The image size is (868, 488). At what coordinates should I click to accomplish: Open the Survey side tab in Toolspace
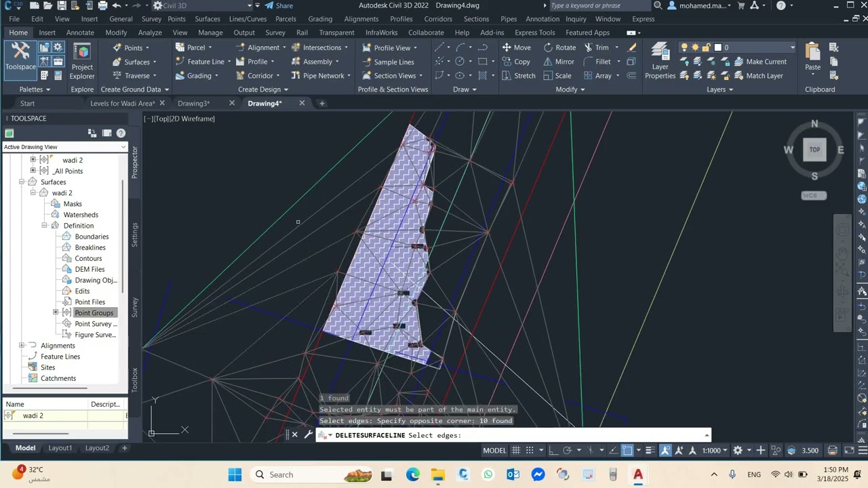coord(134,307)
